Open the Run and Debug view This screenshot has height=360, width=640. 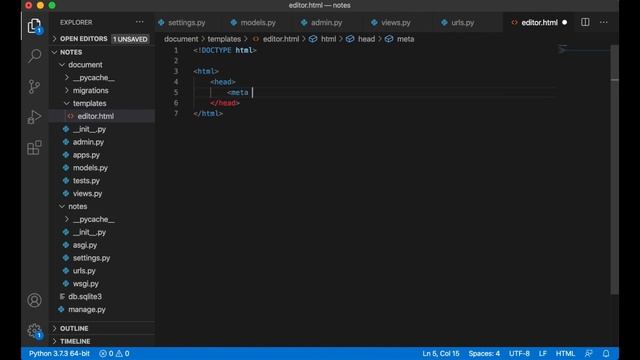[34, 117]
